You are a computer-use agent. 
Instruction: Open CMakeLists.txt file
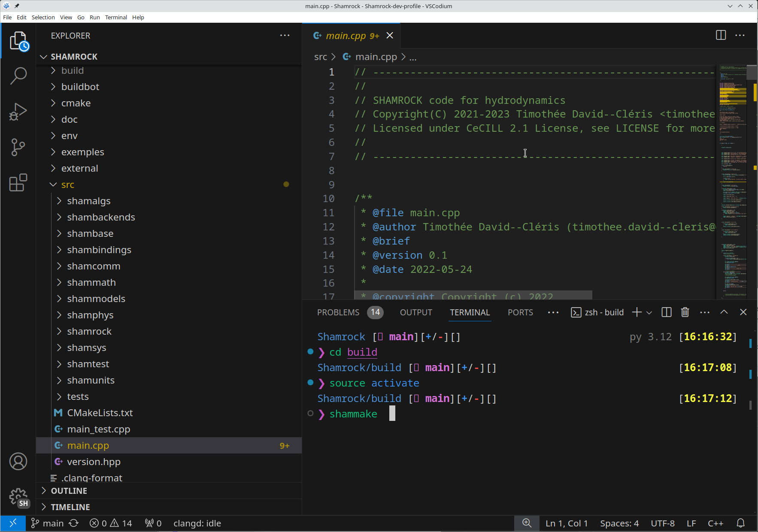coord(169,413)
